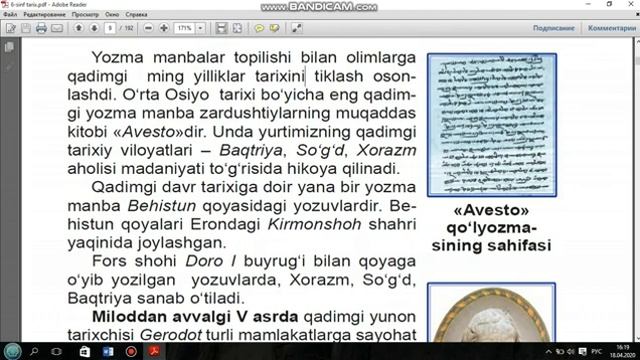The image size is (640, 360).
Task: Open the Справка menu
Action: (136, 14)
